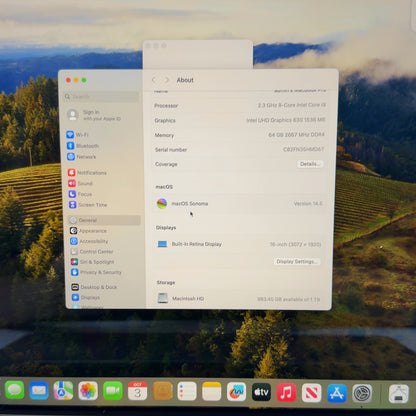
Task: Go forward with the right chevron
Action: [167, 80]
